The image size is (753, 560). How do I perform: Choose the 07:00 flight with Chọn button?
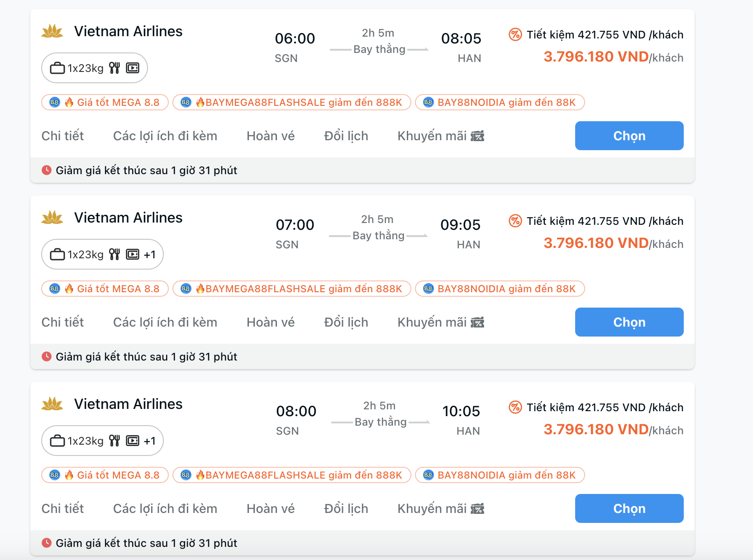(x=629, y=322)
